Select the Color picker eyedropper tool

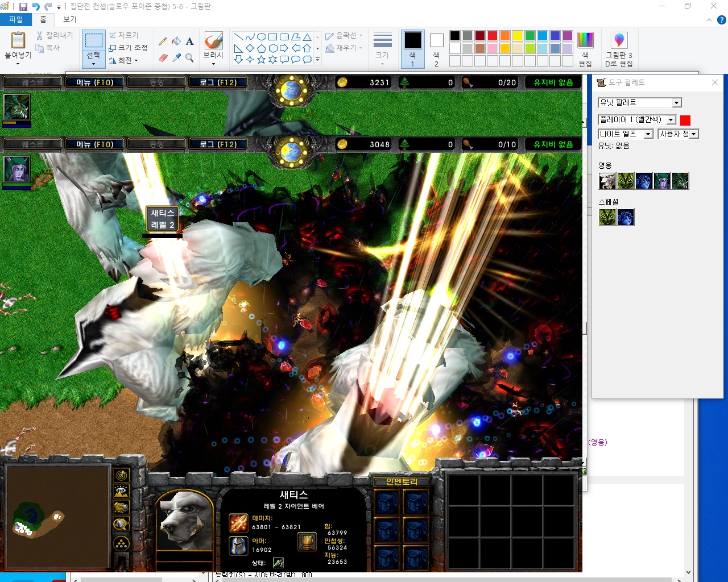(x=176, y=57)
